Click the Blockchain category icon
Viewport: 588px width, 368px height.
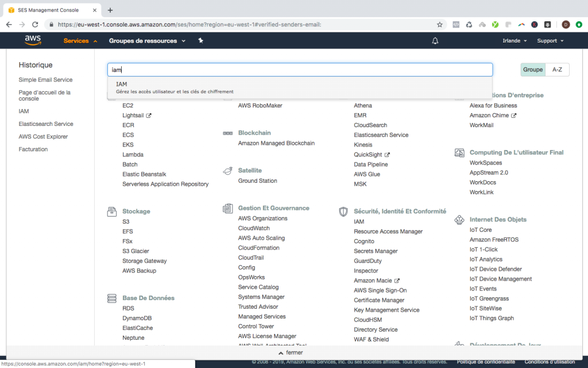pyautogui.click(x=227, y=133)
